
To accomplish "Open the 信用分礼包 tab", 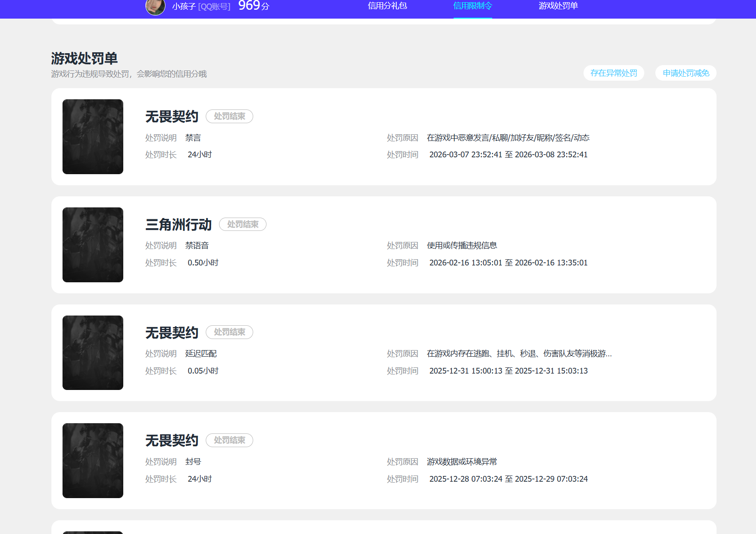I will click(x=388, y=6).
